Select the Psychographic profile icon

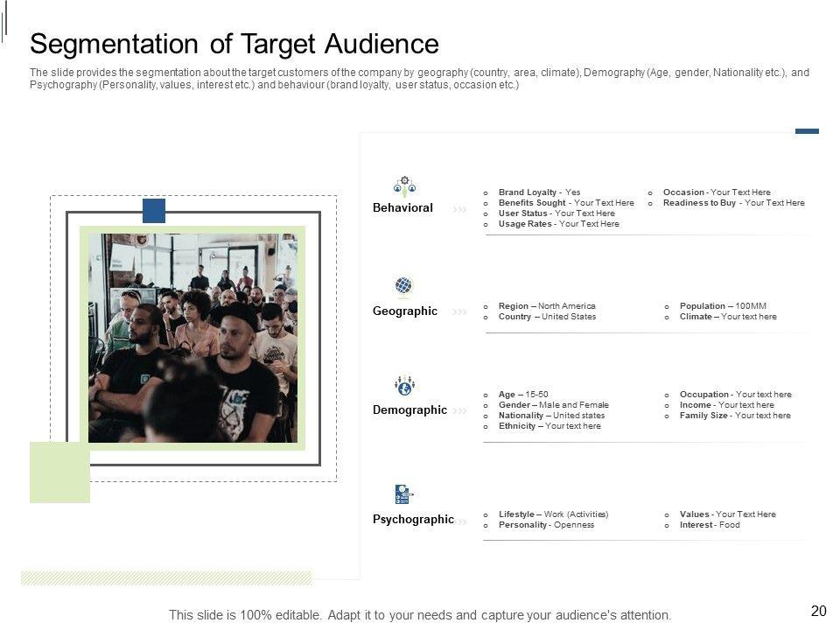404,493
